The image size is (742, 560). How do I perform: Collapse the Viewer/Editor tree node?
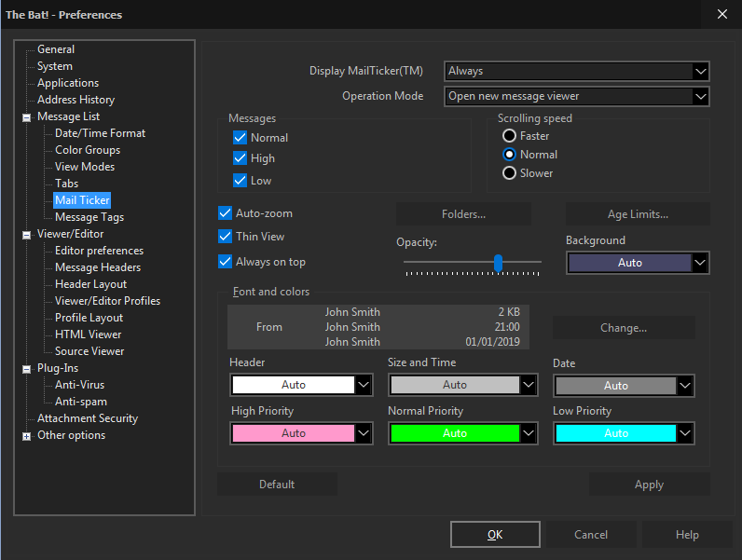click(x=26, y=235)
